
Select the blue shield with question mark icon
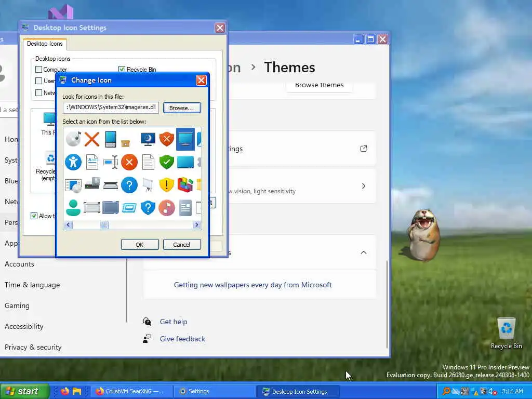click(148, 208)
